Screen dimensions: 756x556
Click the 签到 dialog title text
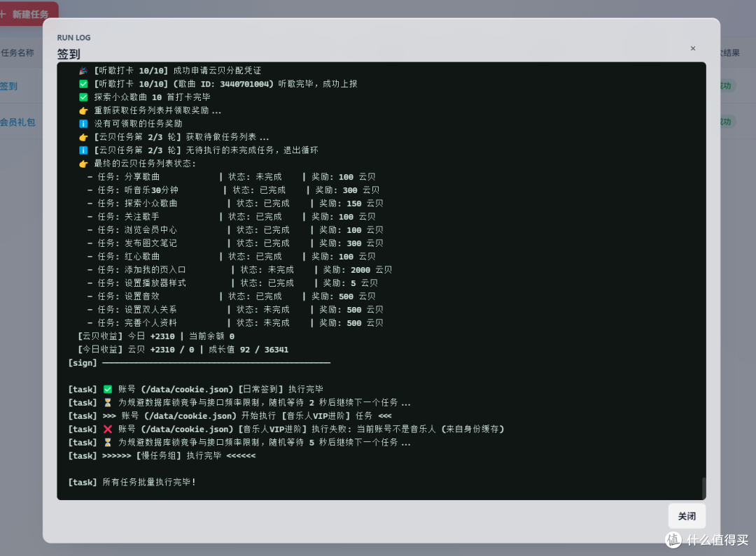pyautogui.click(x=69, y=54)
